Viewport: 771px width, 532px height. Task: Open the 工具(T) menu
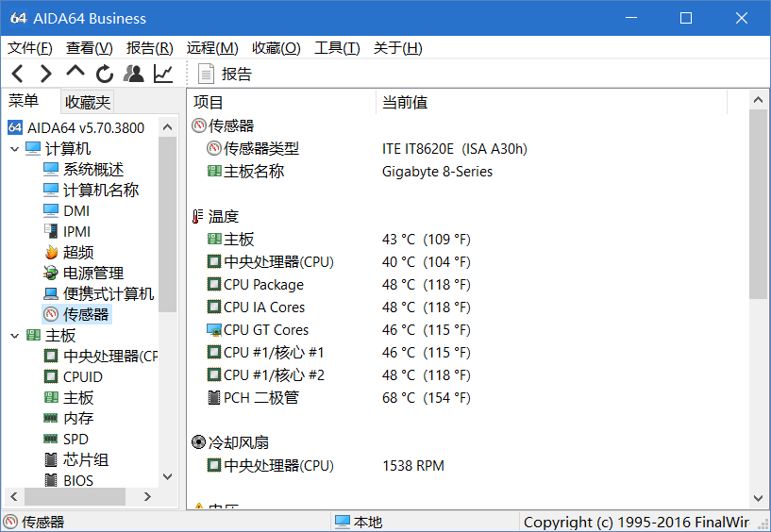(x=337, y=48)
